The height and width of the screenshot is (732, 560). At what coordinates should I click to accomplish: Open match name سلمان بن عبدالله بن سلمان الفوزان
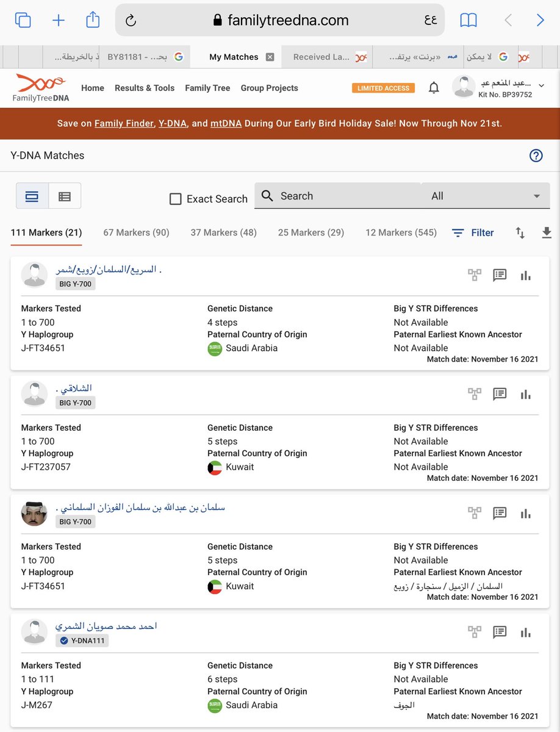tap(140, 508)
